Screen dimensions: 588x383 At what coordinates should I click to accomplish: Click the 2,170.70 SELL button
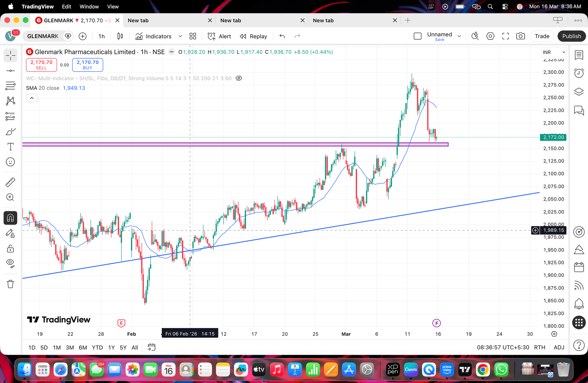coord(41,65)
